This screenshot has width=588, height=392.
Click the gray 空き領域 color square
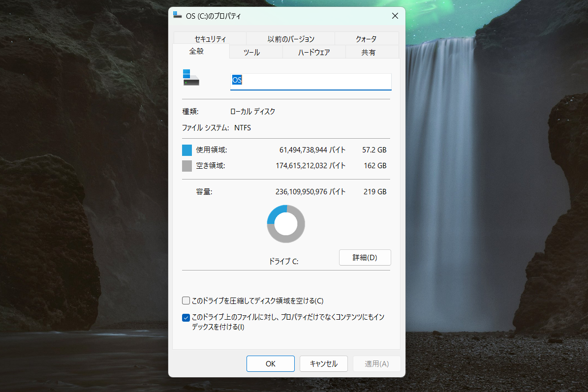coord(187,166)
